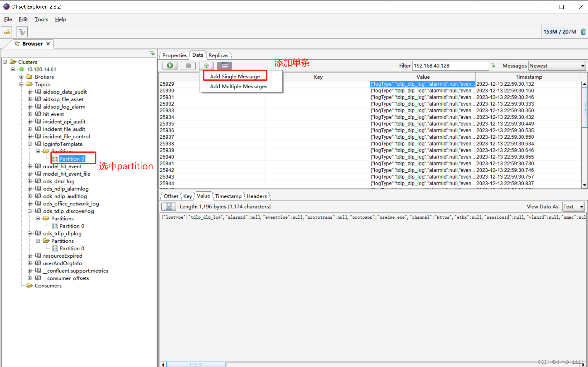Click the Value column header
The width and height of the screenshot is (588, 367).
tap(423, 77)
